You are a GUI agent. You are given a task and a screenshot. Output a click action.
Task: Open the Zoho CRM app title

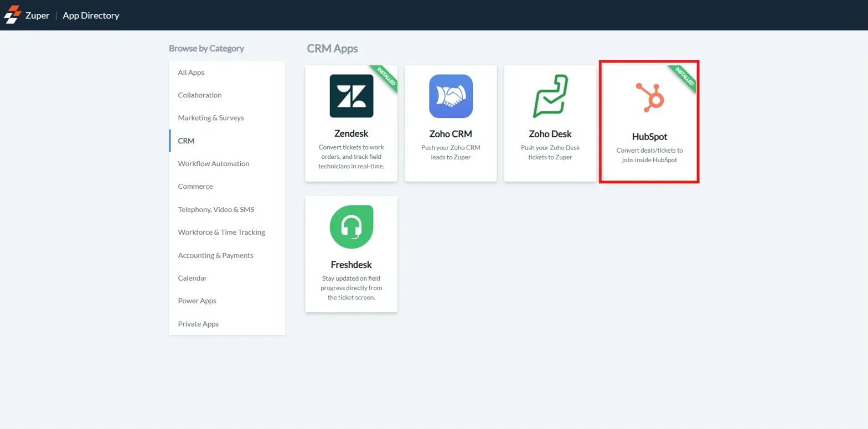click(451, 133)
